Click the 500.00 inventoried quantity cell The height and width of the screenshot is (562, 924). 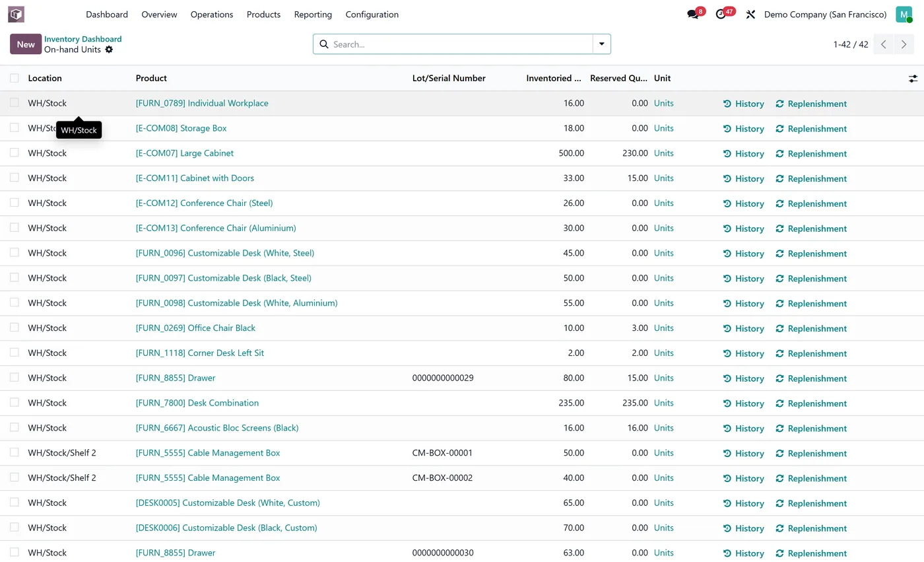coord(571,153)
